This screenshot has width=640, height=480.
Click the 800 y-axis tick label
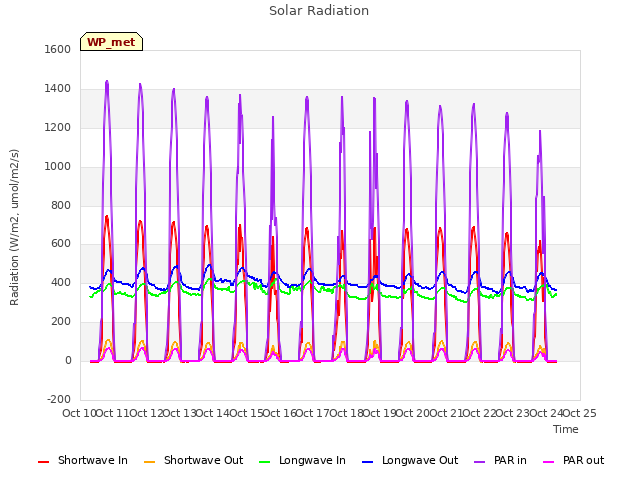click(x=61, y=205)
